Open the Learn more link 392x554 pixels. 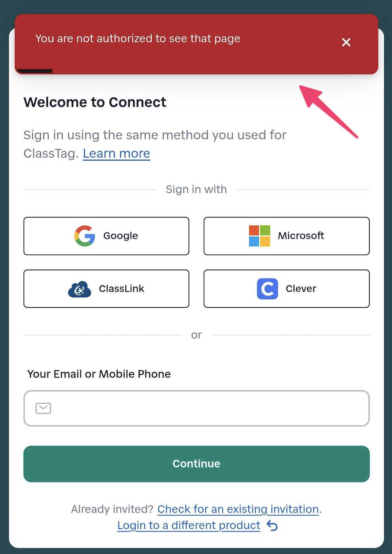117,154
